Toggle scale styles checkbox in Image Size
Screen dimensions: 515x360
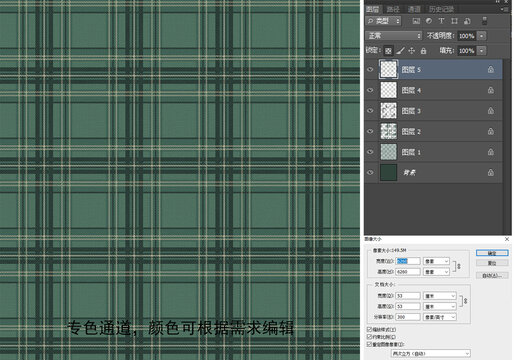pos(369,329)
